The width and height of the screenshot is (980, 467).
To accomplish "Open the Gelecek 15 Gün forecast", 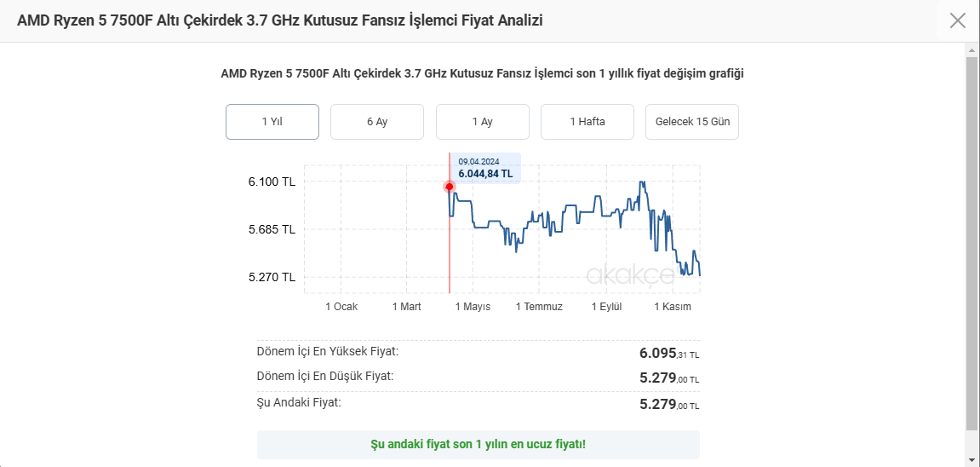I will pyautogui.click(x=692, y=122).
